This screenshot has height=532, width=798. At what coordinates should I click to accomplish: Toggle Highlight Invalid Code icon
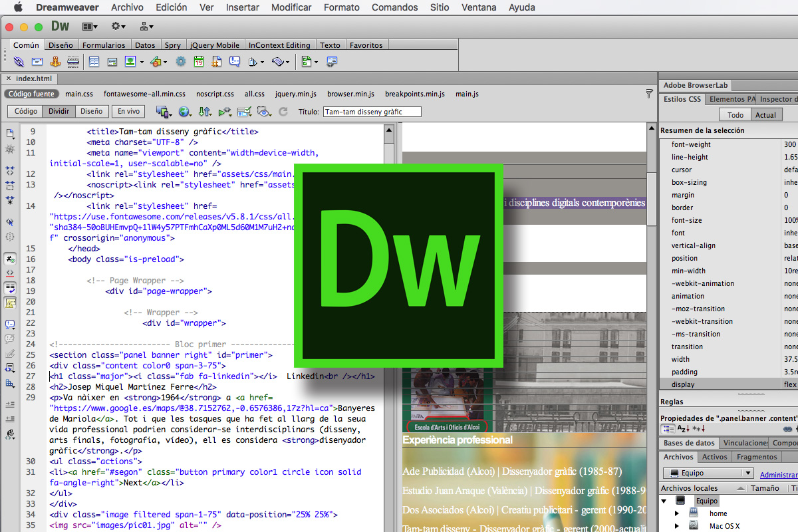[x=10, y=273]
